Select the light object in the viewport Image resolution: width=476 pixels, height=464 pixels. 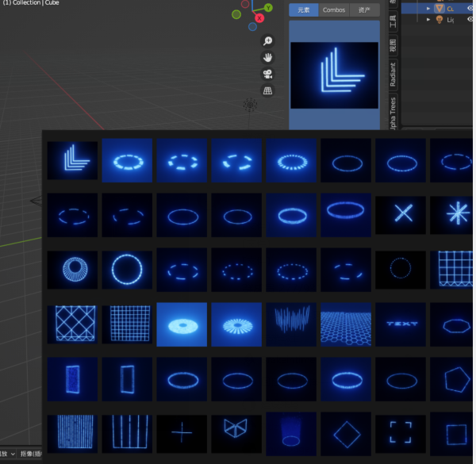pos(250,105)
